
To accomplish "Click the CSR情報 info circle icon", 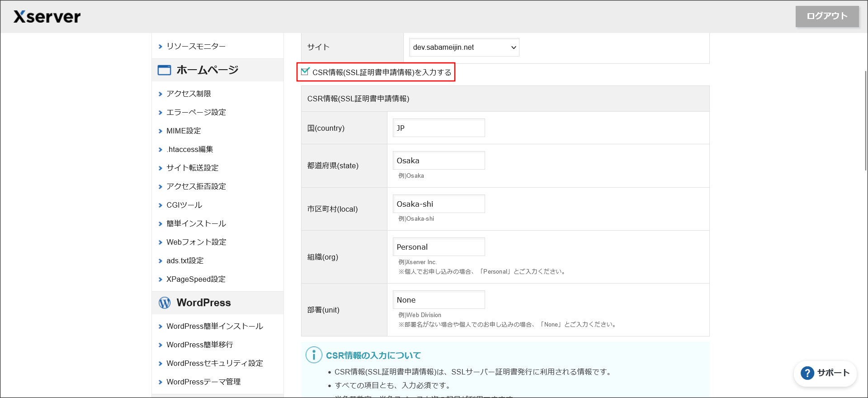I will tap(314, 355).
